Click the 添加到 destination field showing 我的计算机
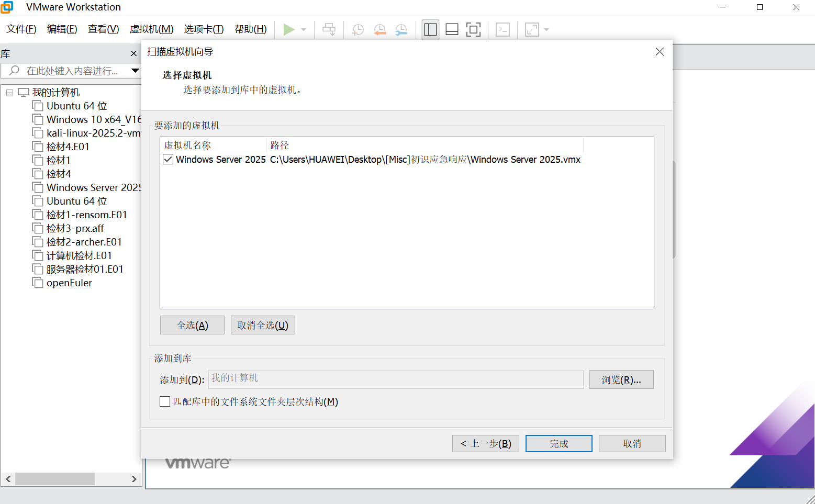815x504 pixels. pyautogui.click(x=396, y=379)
